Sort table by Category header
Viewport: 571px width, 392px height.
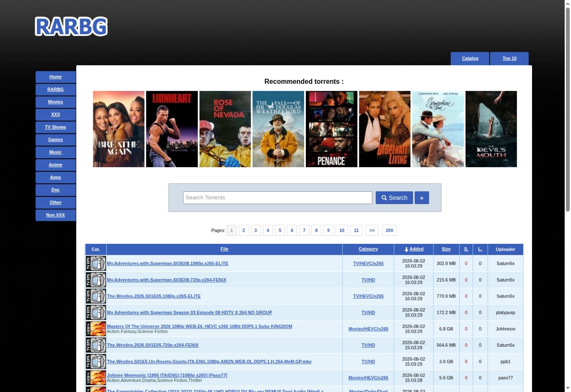[368, 249]
